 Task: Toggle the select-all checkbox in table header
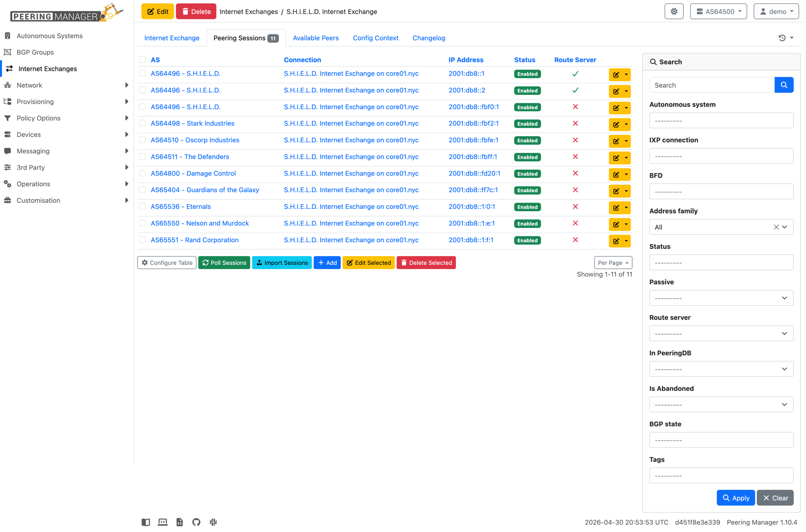(x=142, y=60)
